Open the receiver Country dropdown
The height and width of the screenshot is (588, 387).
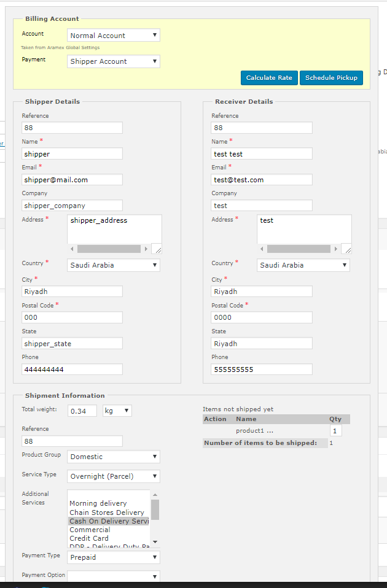click(x=303, y=265)
